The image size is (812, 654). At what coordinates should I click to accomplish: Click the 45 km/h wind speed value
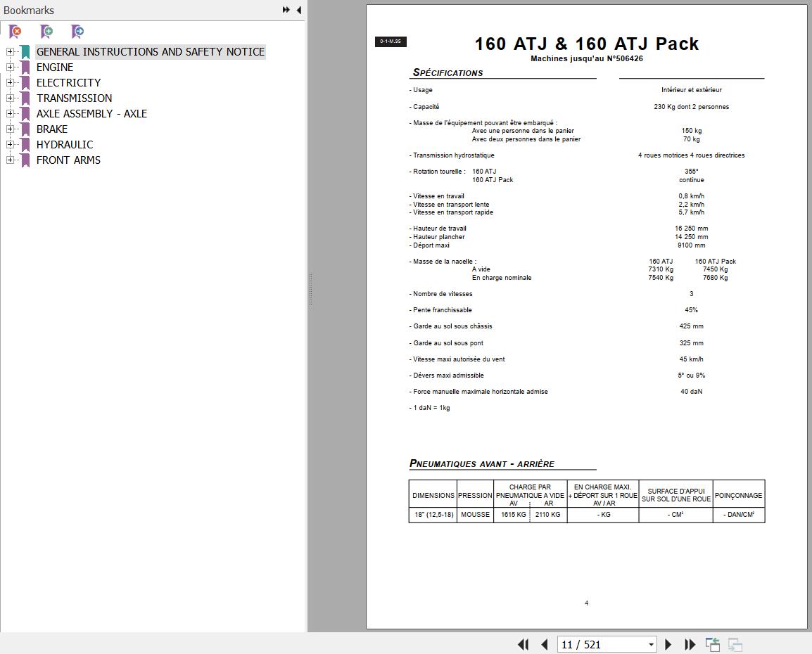[x=692, y=359]
